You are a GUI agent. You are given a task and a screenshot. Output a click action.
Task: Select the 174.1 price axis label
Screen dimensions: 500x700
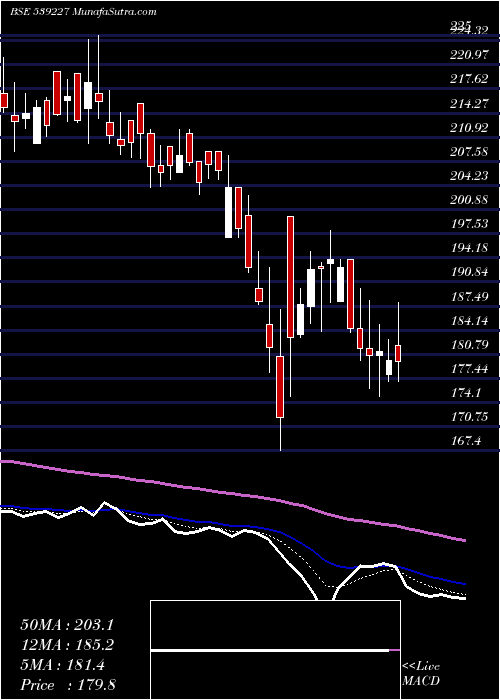pos(466,393)
